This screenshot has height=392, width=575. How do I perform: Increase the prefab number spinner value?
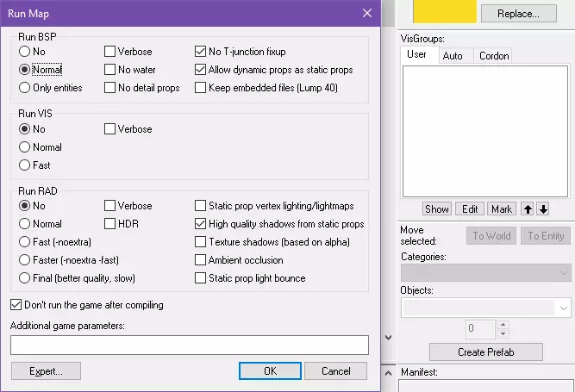[x=503, y=325]
